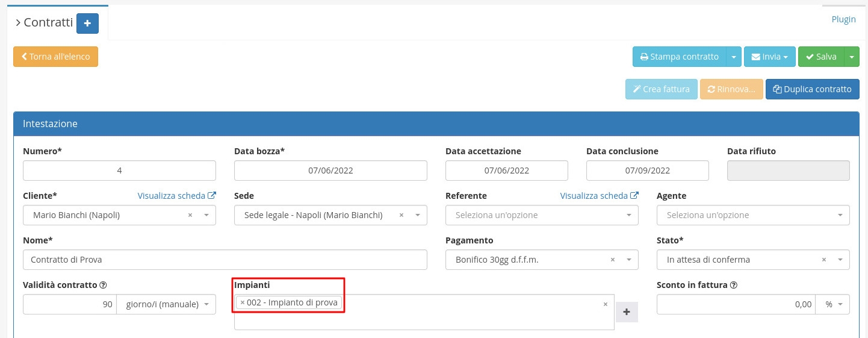Clear the Stato selection with x icon
868x338 pixels.
(824, 260)
